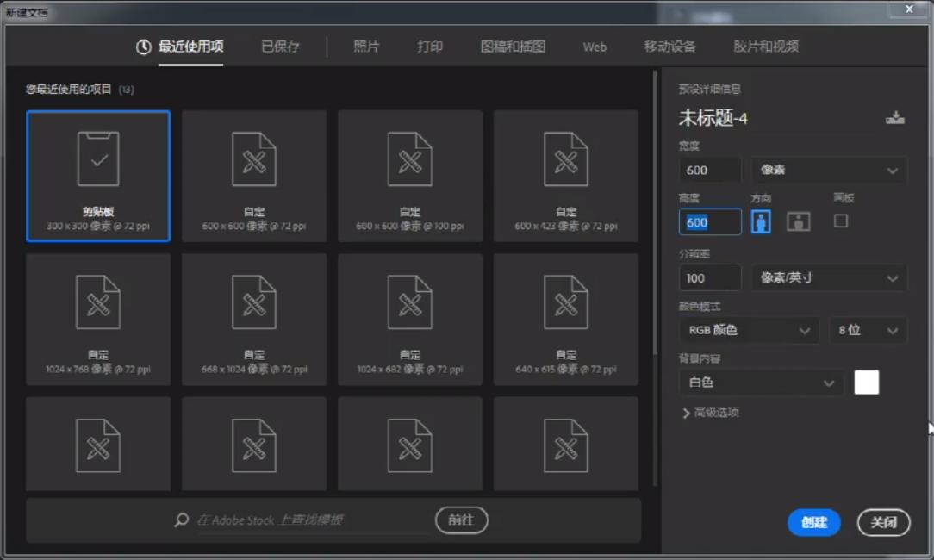Open the 像素 width units dropdown
Viewport: 934px width, 560px height.
point(827,170)
